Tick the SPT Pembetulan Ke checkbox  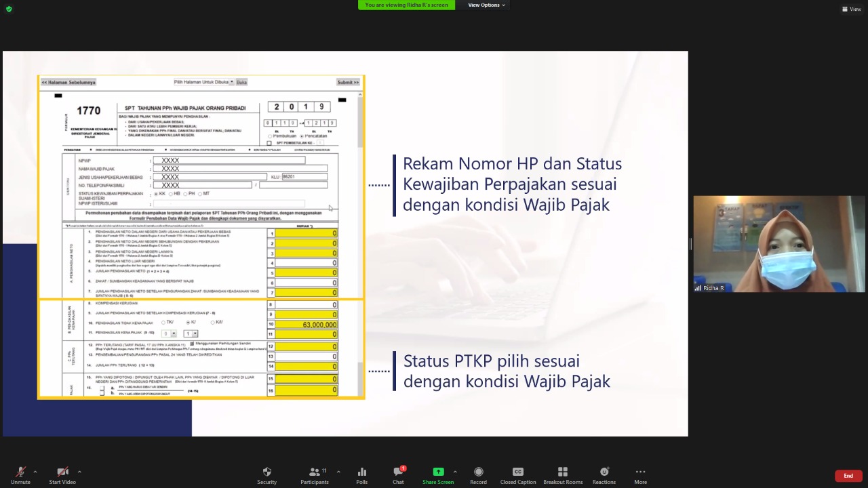[x=269, y=143]
